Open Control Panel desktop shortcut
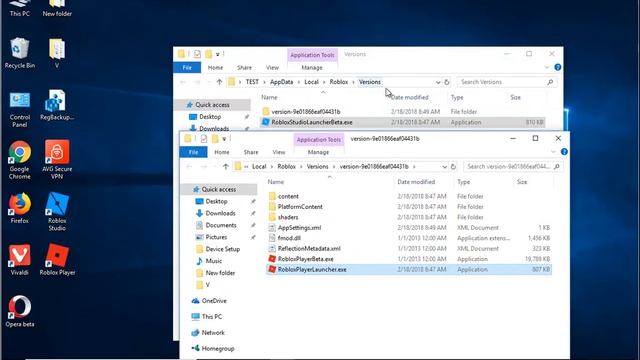Viewport: 640px width, 360px height. [x=20, y=109]
